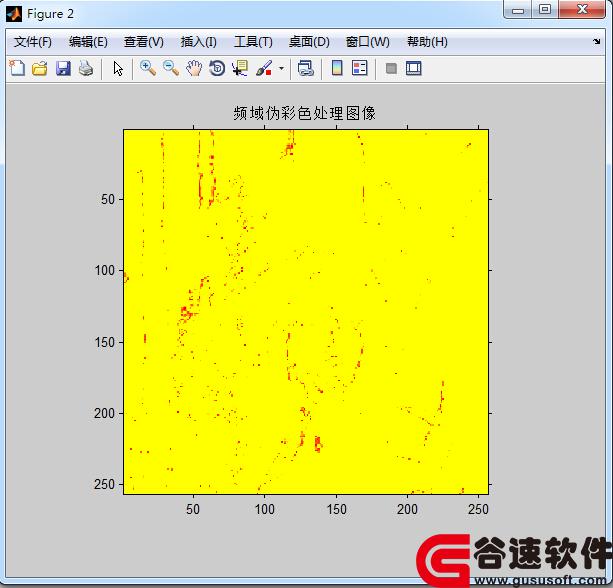
Task: Open the 文件(F) menu
Action: point(33,41)
